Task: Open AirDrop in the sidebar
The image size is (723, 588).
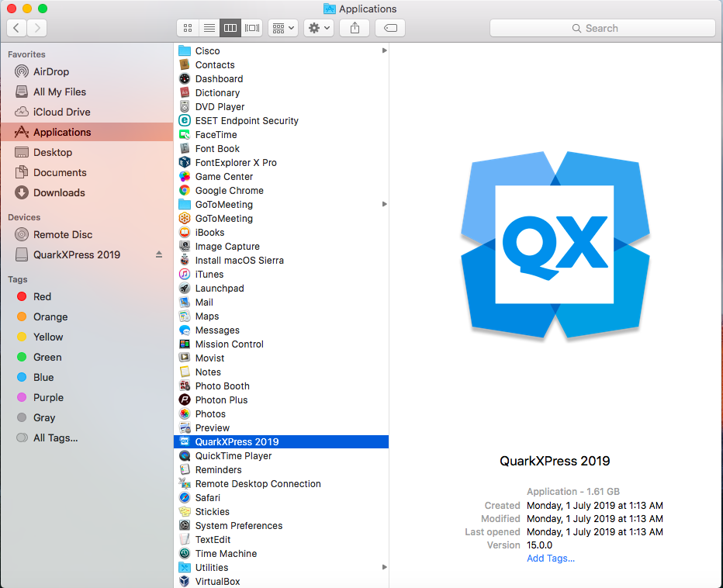Action: tap(87, 71)
